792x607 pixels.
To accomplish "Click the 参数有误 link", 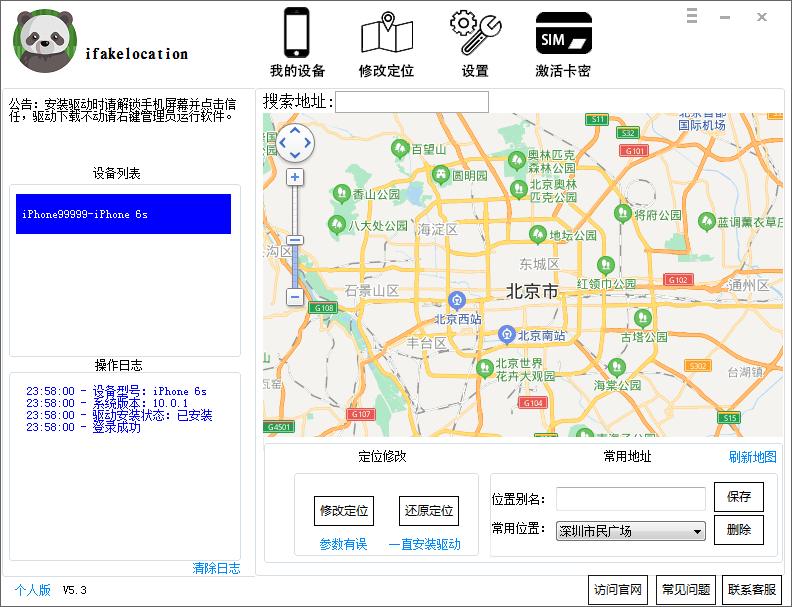I will point(343,544).
